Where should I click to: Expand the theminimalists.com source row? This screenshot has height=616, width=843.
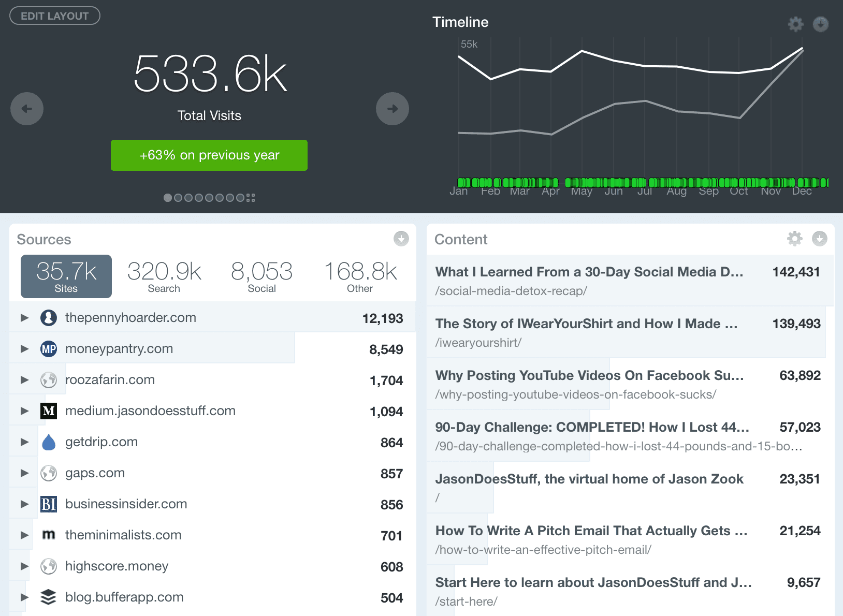24,535
